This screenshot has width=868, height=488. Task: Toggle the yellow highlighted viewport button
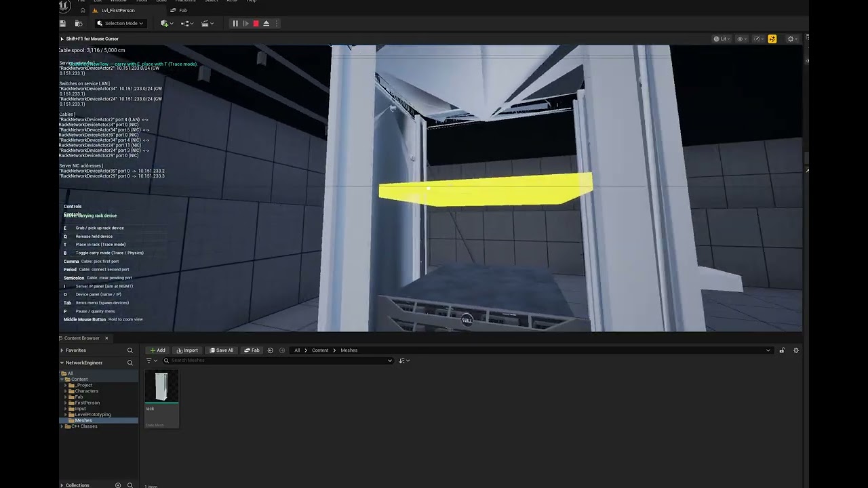(x=772, y=39)
